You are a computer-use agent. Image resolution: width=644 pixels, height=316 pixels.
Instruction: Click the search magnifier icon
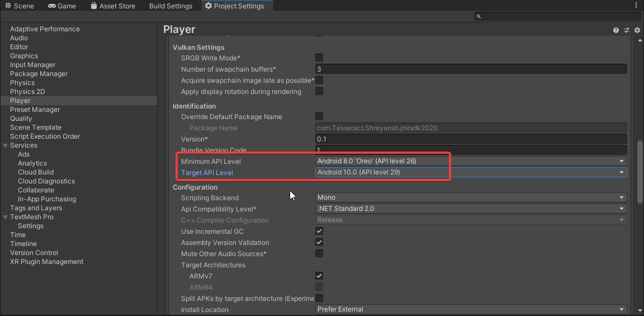479,17
